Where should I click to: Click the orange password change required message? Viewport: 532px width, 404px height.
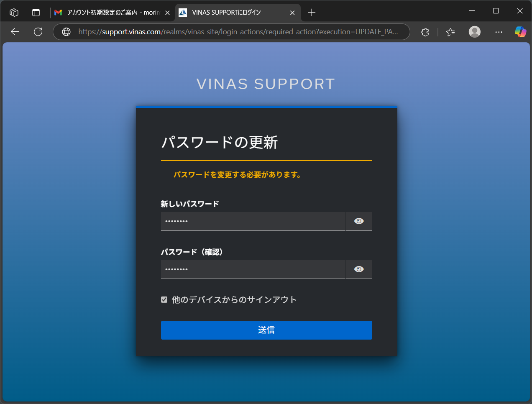[238, 175]
